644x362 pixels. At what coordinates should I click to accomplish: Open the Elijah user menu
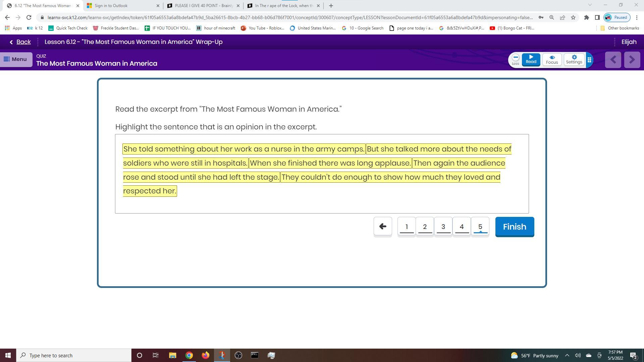[x=629, y=42]
